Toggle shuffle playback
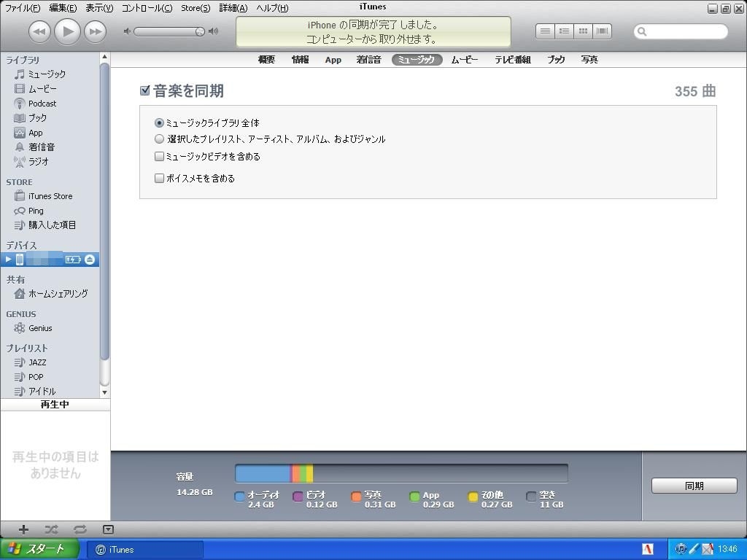The height and width of the screenshot is (560, 747). pos(52,529)
